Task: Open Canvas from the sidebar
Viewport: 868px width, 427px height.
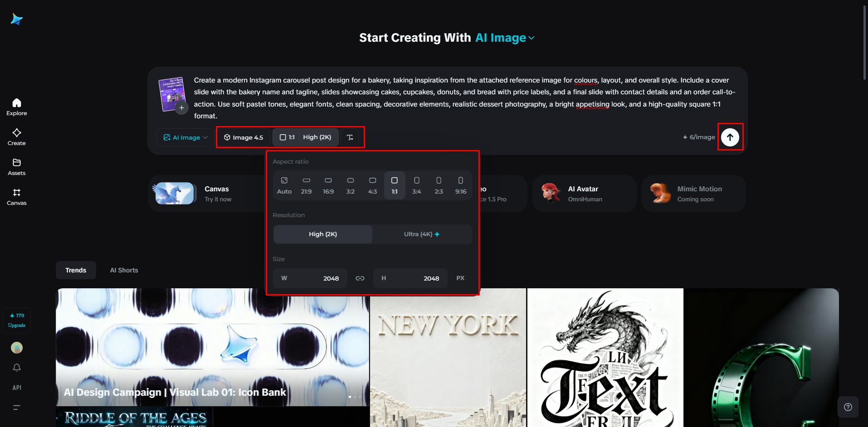Action: tap(17, 197)
